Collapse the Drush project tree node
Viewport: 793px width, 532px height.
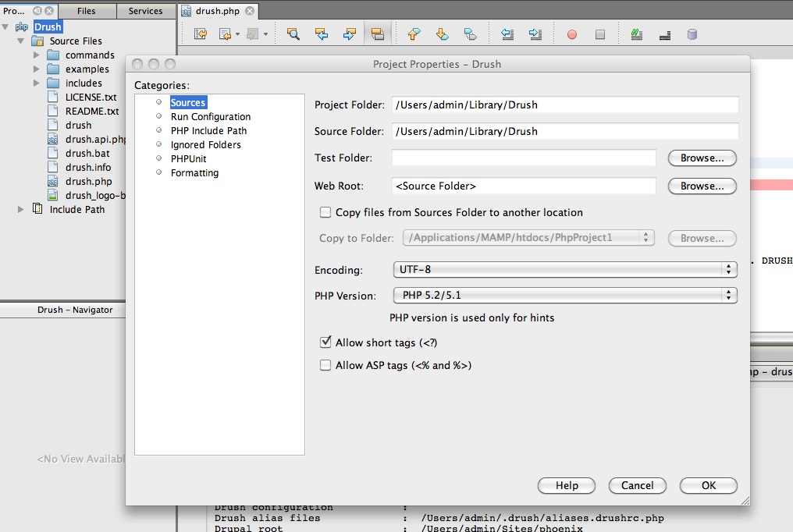click(5, 27)
